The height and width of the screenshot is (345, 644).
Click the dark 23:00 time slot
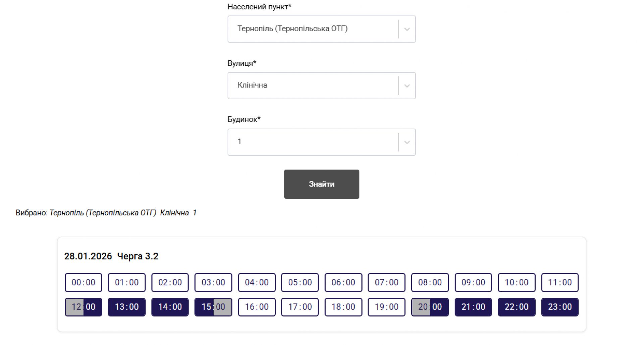(x=560, y=307)
